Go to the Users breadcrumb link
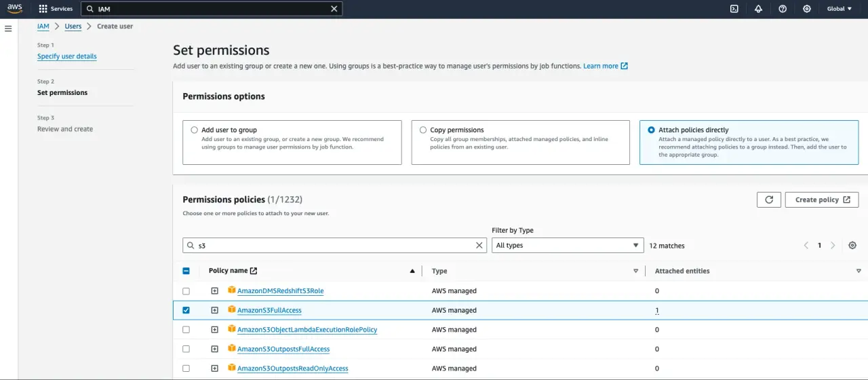Image resolution: width=868 pixels, height=380 pixels. pos(73,26)
